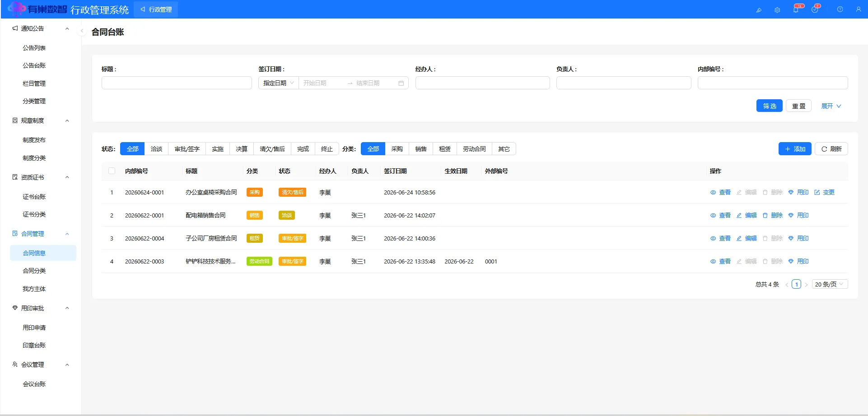Collapse the 用印审批 menu group chevron
Screen dimensions: 868x416
tap(67, 308)
